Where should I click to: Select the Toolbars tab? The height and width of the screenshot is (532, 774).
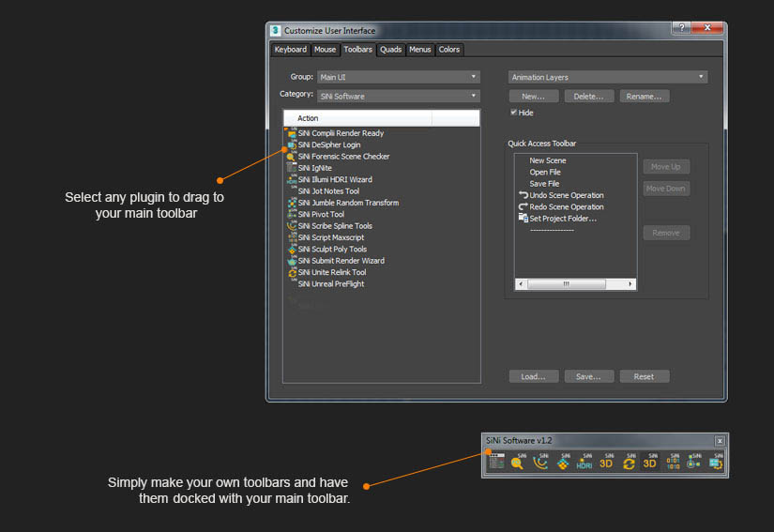click(357, 50)
